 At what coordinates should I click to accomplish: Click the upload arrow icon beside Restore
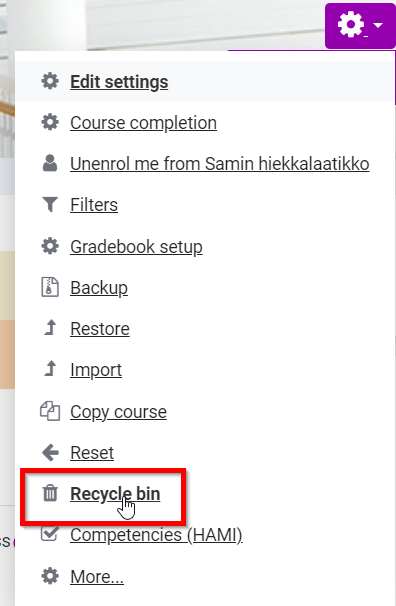pyautogui.click(x=50, y=328)
